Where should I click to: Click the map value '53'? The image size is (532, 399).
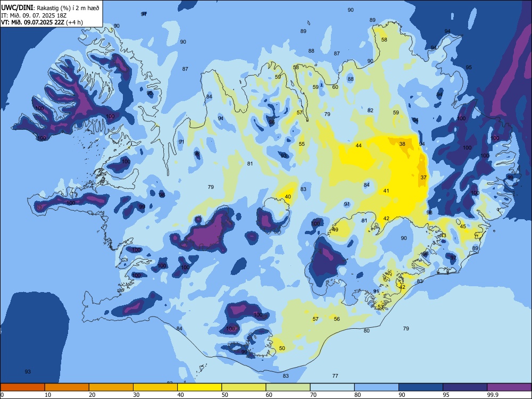coord(380,307)
